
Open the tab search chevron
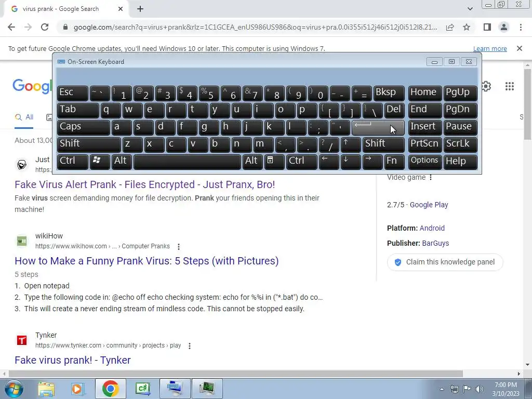click(470, 9)
